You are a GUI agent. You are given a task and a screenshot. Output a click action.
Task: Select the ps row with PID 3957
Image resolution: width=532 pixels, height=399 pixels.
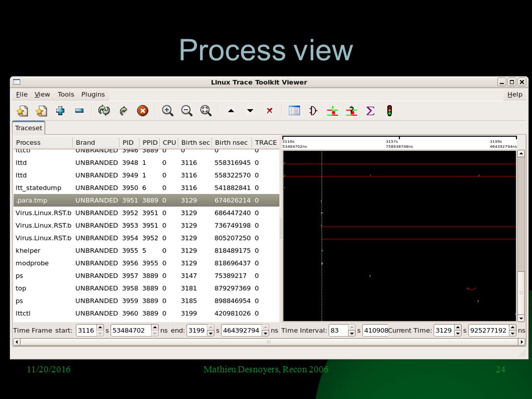(x=146, y=276)
